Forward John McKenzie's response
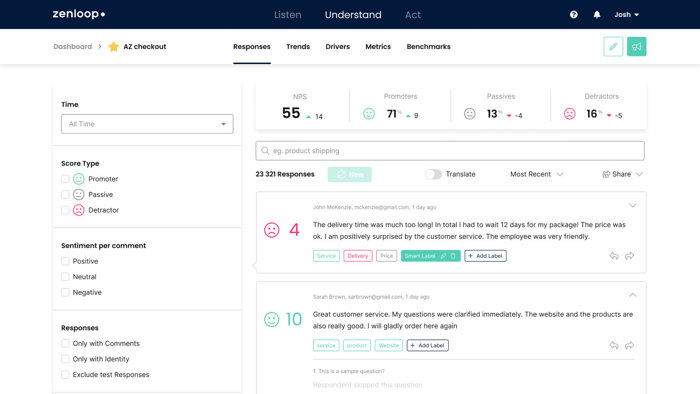The image size is (700, 394). click(x=629, y=256)
